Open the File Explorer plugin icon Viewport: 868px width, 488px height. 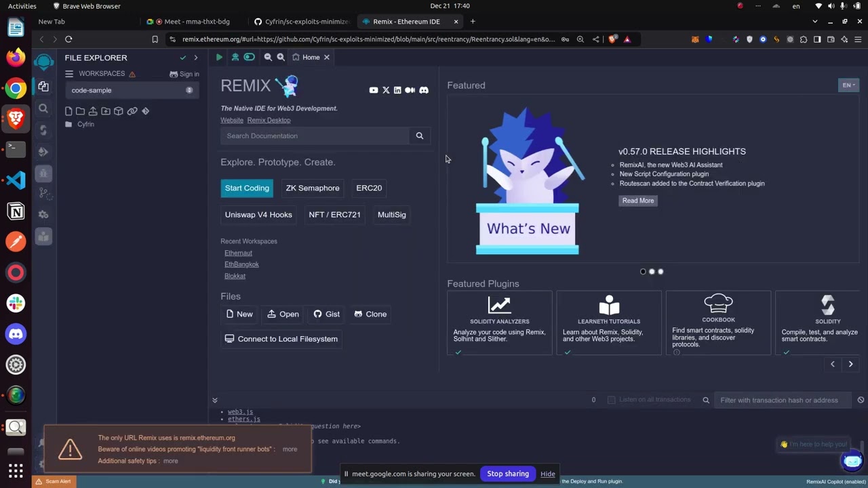(x=43, y=86)
